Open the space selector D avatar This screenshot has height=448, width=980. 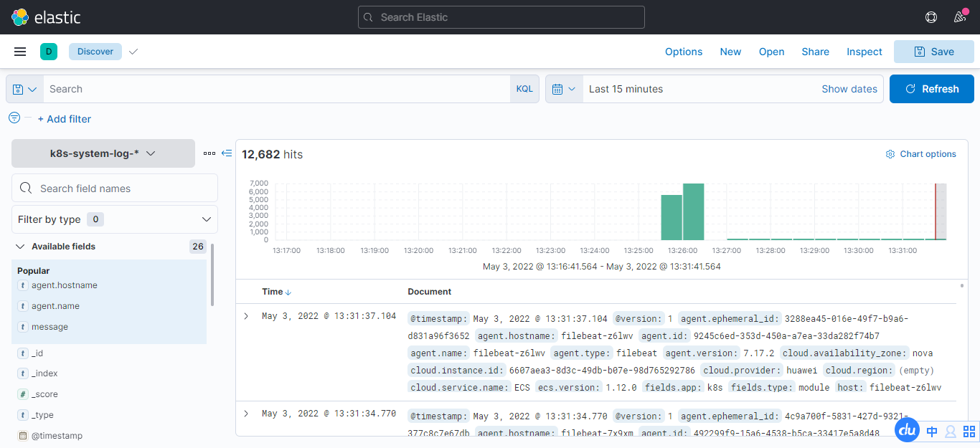pyautogui.click(x=49, y=52)
